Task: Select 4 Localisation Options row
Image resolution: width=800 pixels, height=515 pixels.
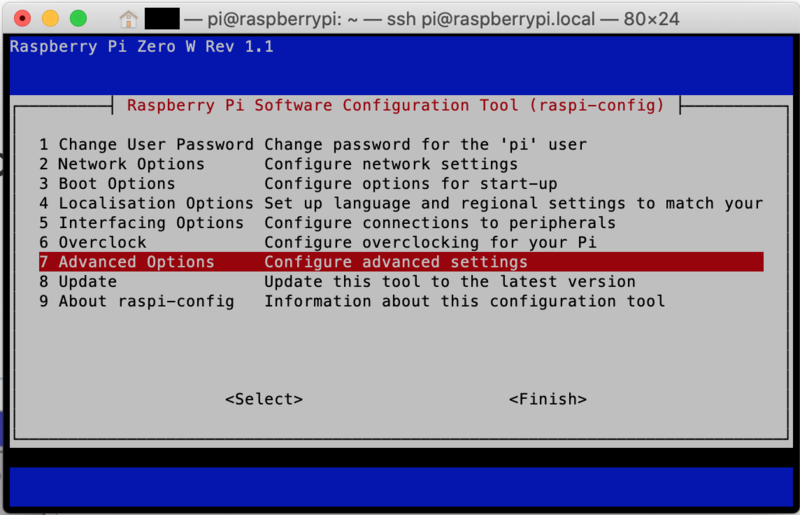Action: pos(401,203)
